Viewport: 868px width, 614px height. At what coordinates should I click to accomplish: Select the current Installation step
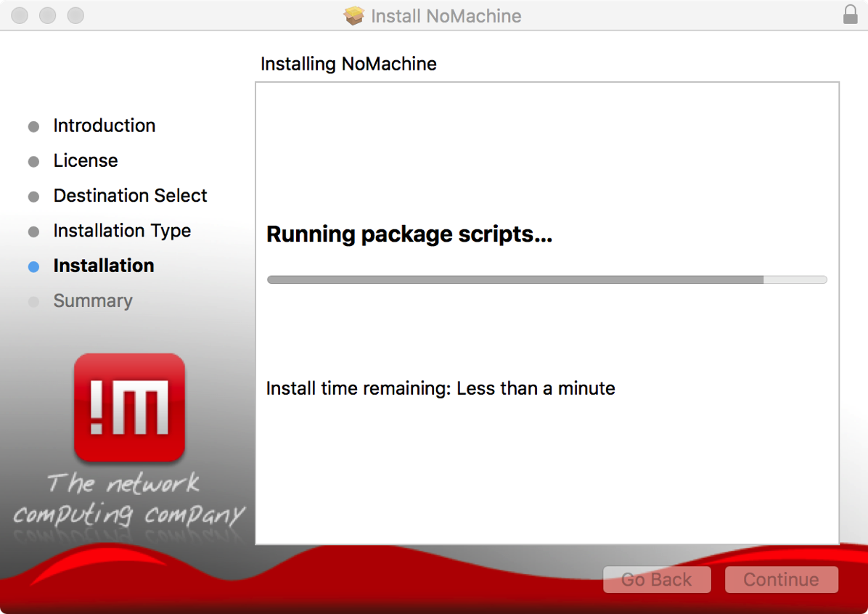pos(104,266)
